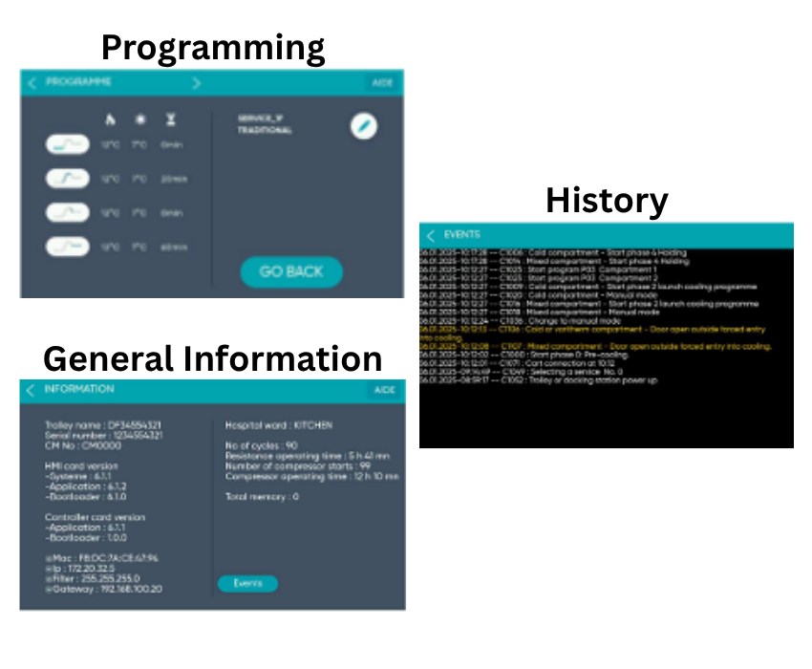Select HMI Application 6.1.2 line
812x669 pixels.
[x=85, y=486]
